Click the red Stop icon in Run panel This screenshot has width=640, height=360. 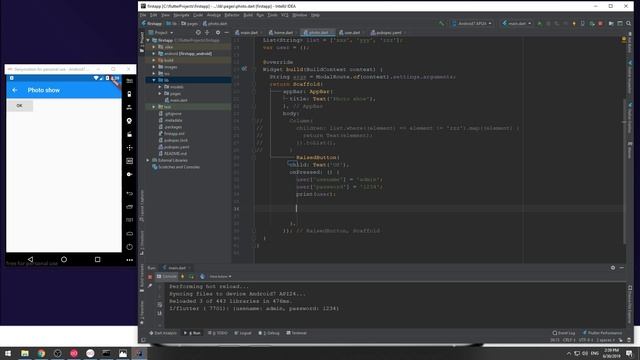[150, 277]
